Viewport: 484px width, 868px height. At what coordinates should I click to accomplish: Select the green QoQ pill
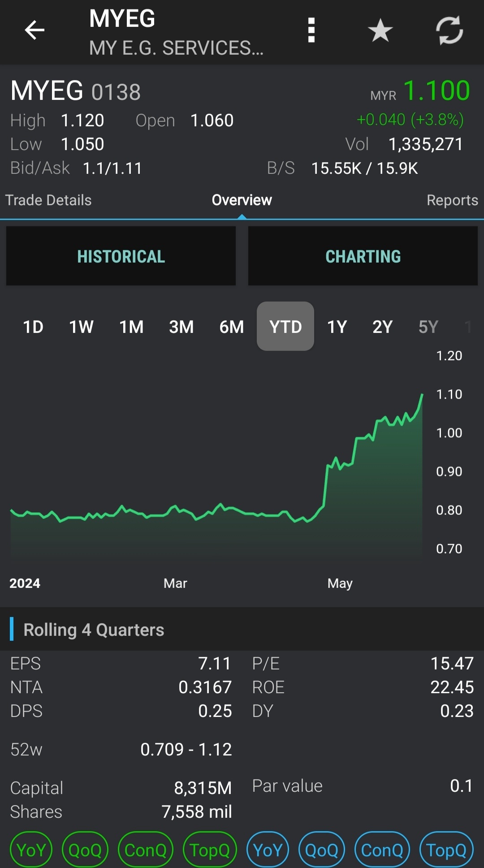85,850
